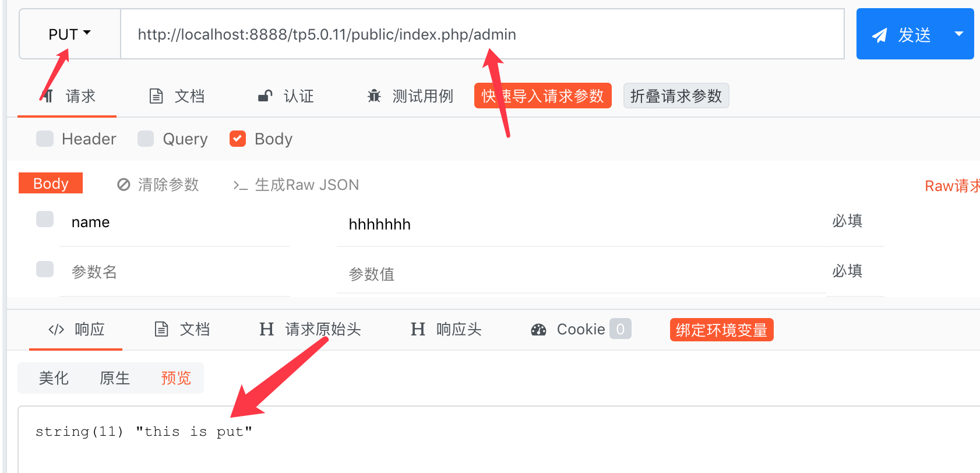Select the checkbox on the name row
Image resolution: width=980 pixels, height=473 pixels.
(45, 219)
